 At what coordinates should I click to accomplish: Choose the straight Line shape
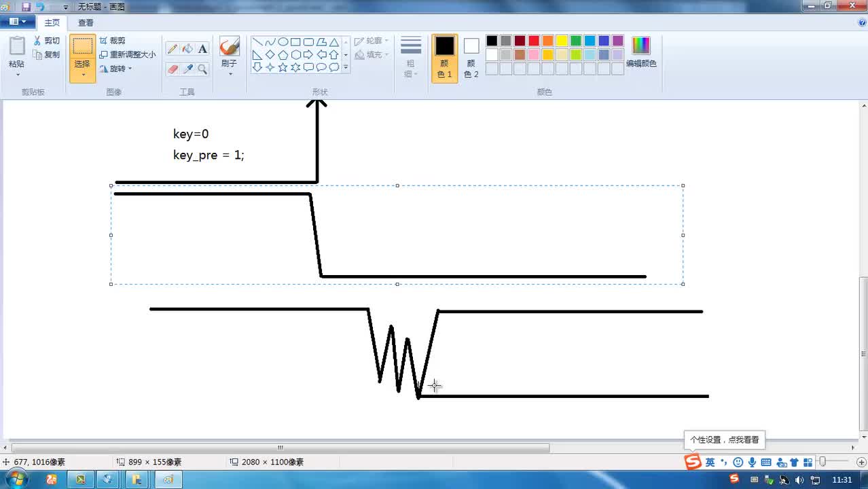(257, 42)
